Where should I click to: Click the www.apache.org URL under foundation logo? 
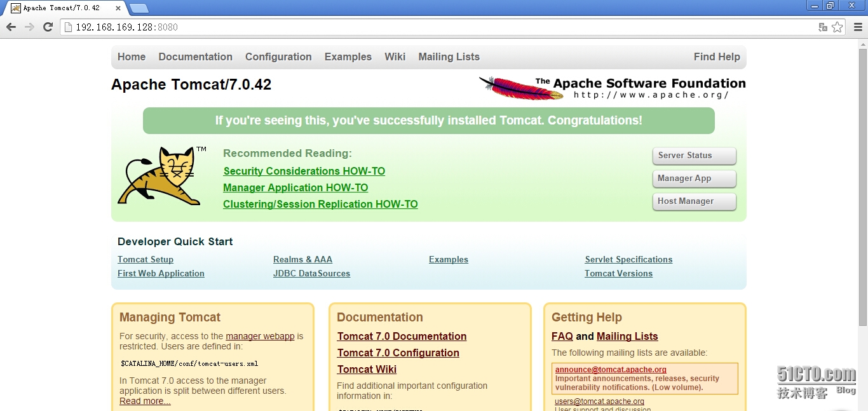click(651, 95)
